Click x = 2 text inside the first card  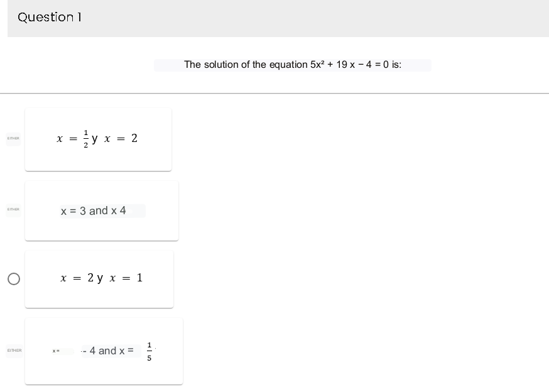tap(122, 138)
